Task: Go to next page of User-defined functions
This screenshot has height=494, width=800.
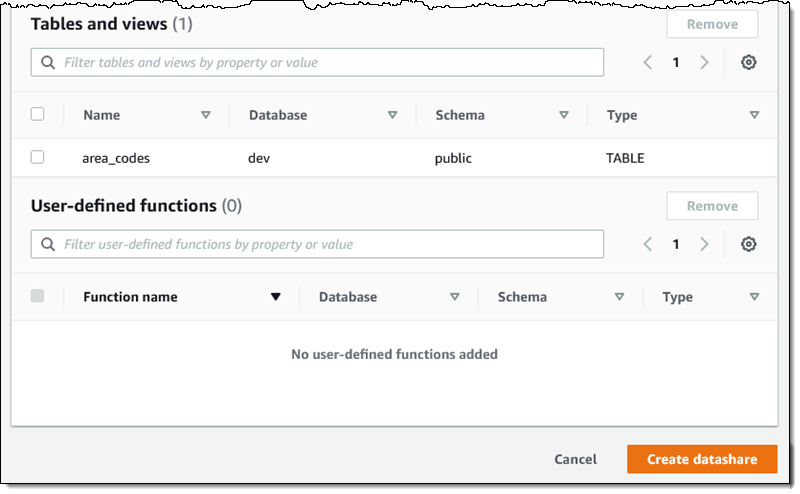Action: tap(705, 244)
